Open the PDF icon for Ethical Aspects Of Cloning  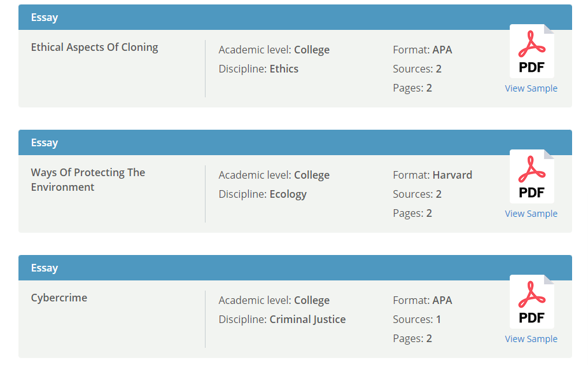tap(531, 52)
